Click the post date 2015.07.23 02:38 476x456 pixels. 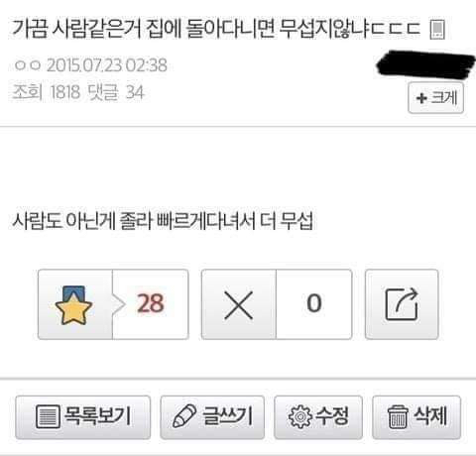point(107,65)
